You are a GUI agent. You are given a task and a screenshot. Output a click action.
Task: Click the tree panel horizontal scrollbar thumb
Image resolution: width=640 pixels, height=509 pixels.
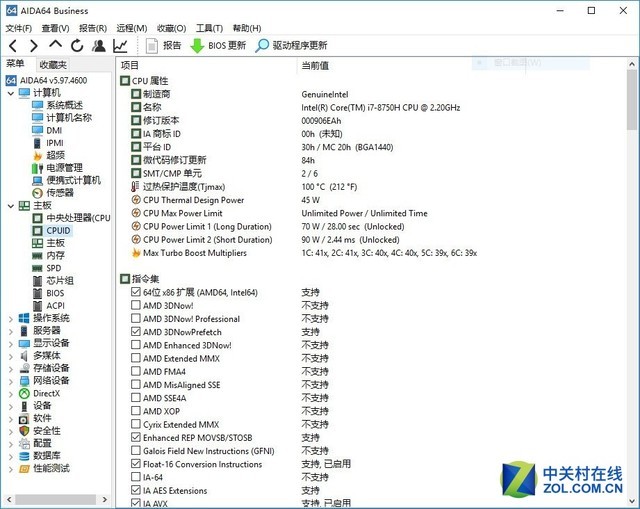pos(56,499)
